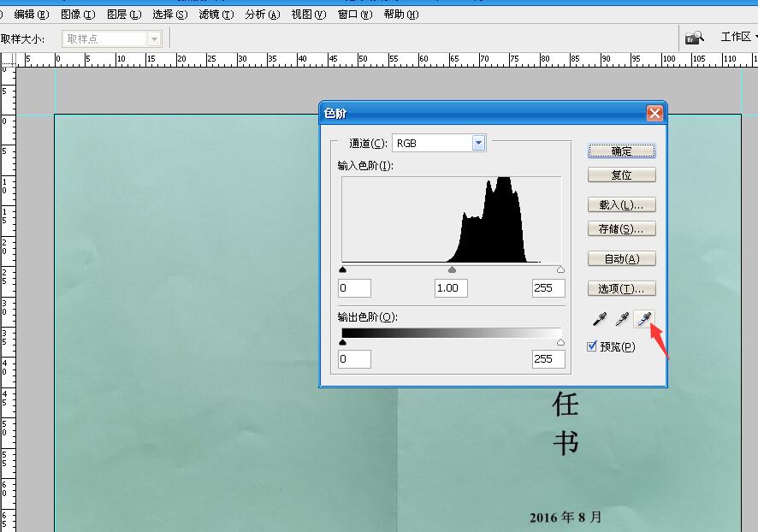Expand the 工作区 workspace menu
The width and height of the screenshot is (758, 532).
pos(739,37)
